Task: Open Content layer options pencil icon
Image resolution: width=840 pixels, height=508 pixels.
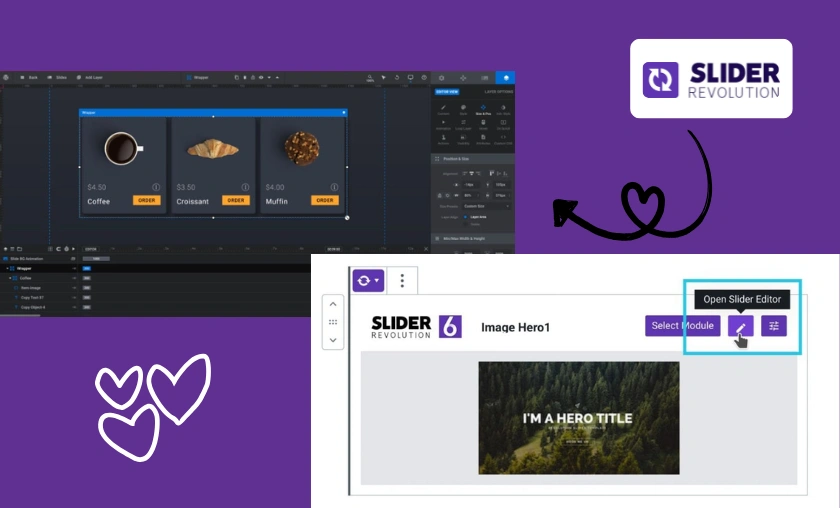Action: [x=444, y=110]
